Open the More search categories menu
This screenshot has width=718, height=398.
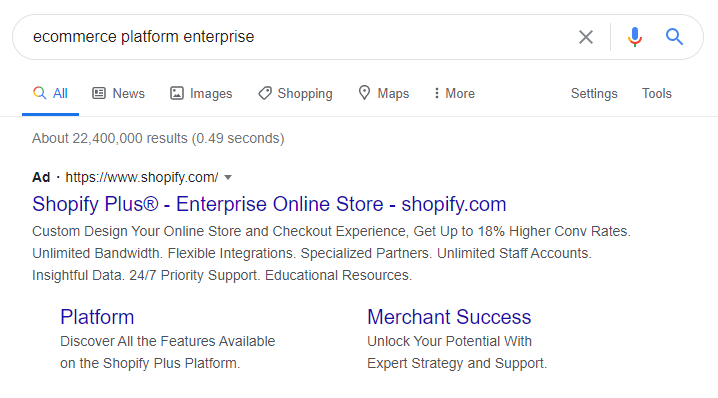click(x=454, y=93)
